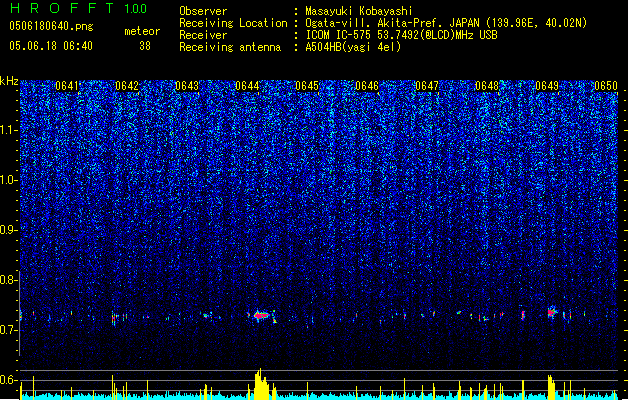Click the Observer field label

tap(203, 11)
